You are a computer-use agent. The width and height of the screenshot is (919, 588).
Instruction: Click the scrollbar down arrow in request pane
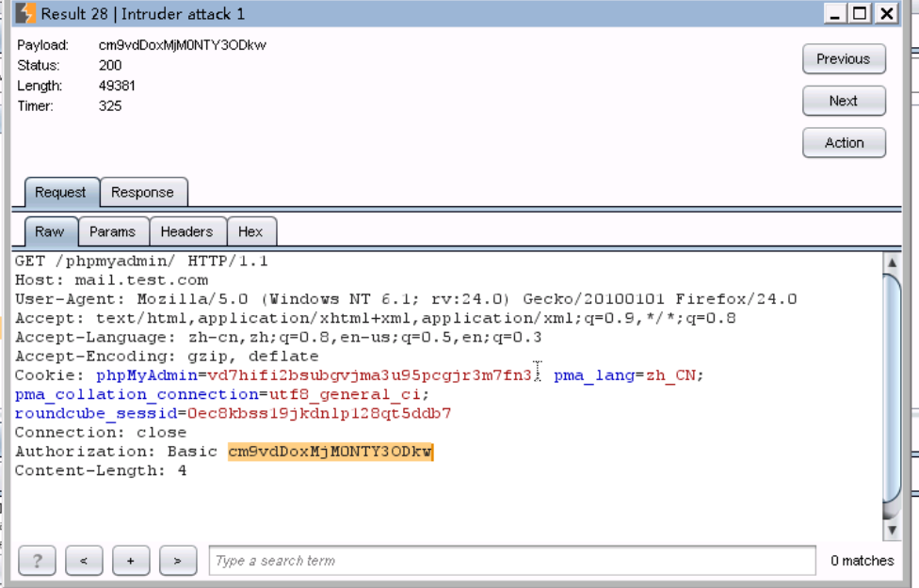[x=892, y=530]
